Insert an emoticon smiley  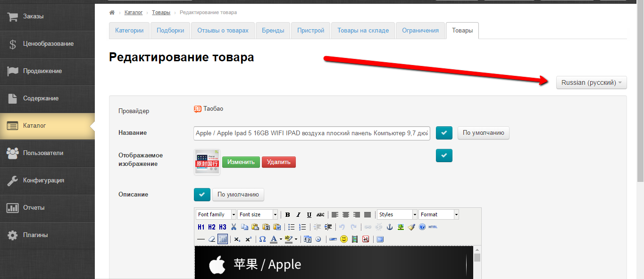[x=344, y=239]
